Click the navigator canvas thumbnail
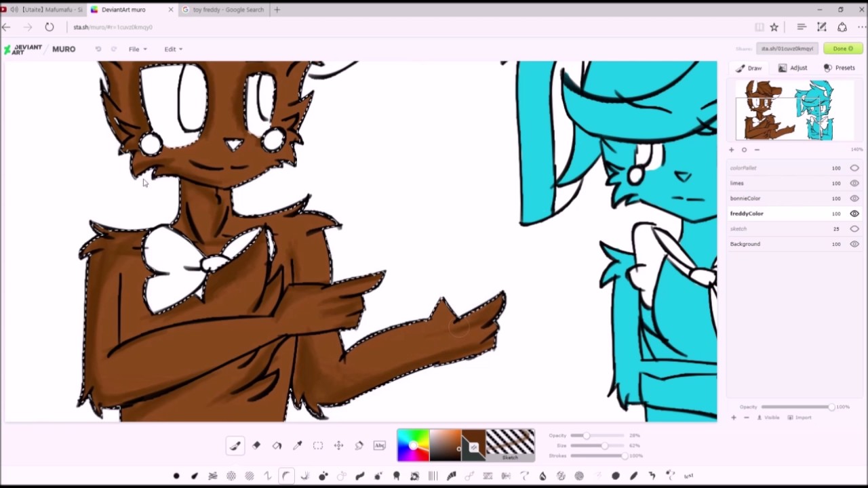This screenshot has height=488, width=868. tap(785, 110)
